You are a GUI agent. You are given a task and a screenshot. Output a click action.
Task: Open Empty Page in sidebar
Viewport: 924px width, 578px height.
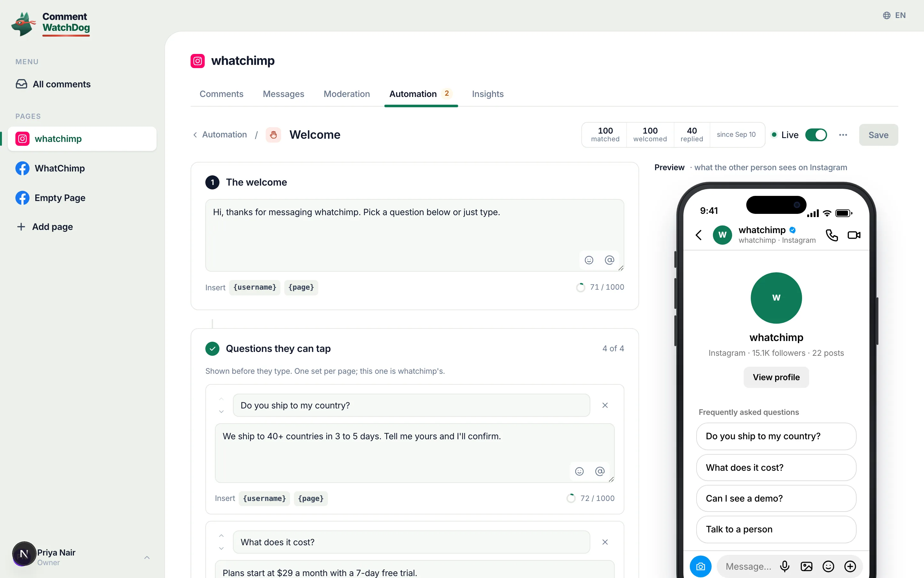coord(50,197)
